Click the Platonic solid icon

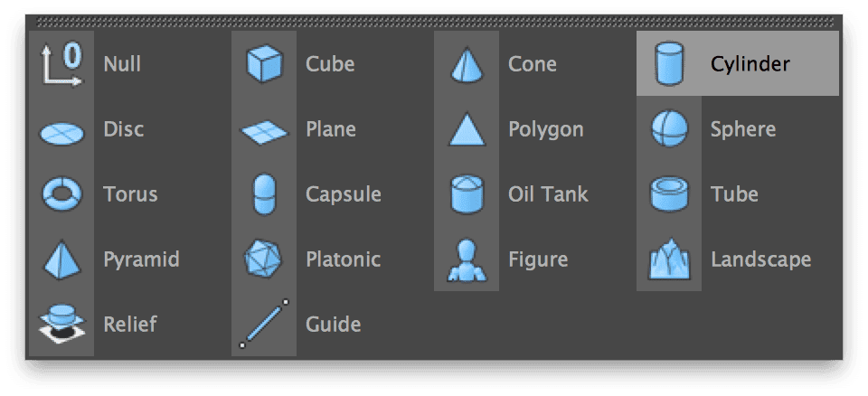coord(264,259)
